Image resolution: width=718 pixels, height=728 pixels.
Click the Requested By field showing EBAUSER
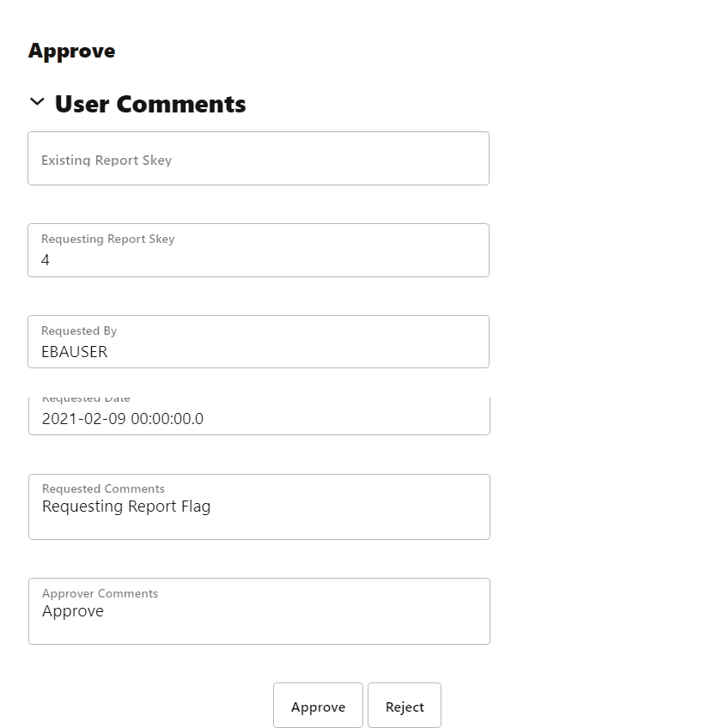point(258,342)
